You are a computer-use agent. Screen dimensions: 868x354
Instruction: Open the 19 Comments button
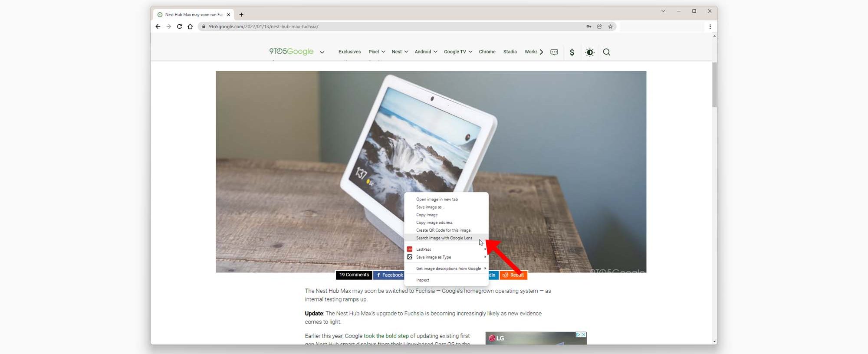[354, 275]
